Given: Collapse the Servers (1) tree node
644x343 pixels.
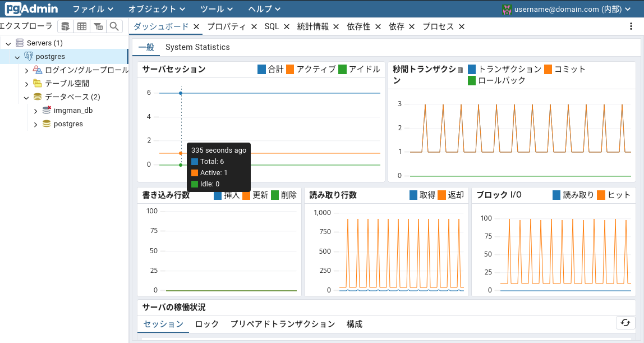Looking at the screenshot, I should (x=8, y=43).
